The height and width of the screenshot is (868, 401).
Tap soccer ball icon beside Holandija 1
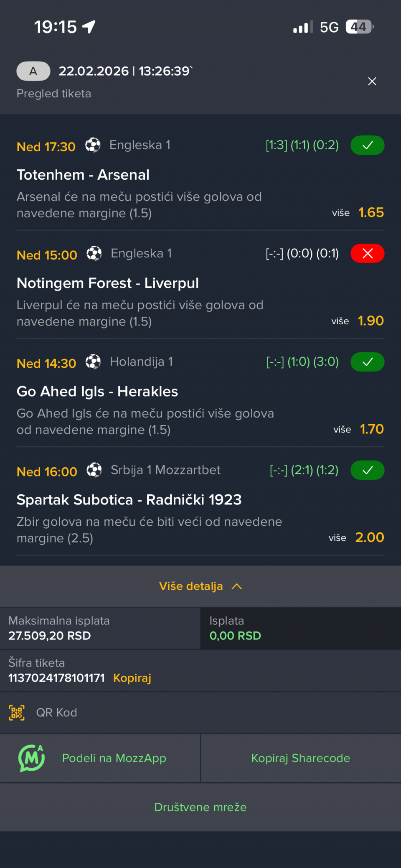[93, 362]
